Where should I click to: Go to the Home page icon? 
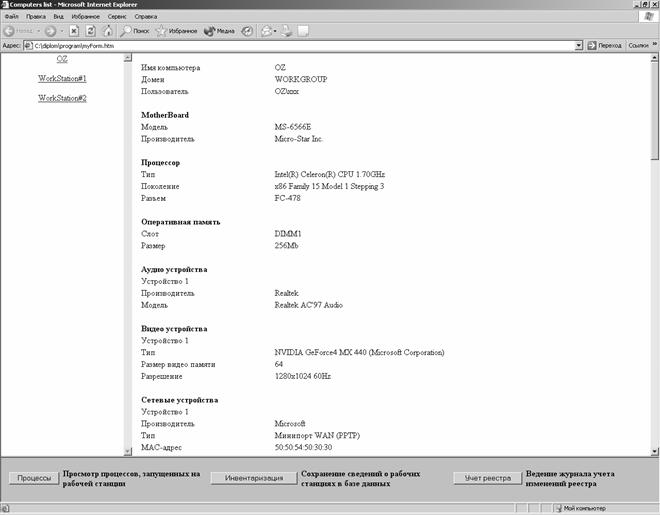107,31
